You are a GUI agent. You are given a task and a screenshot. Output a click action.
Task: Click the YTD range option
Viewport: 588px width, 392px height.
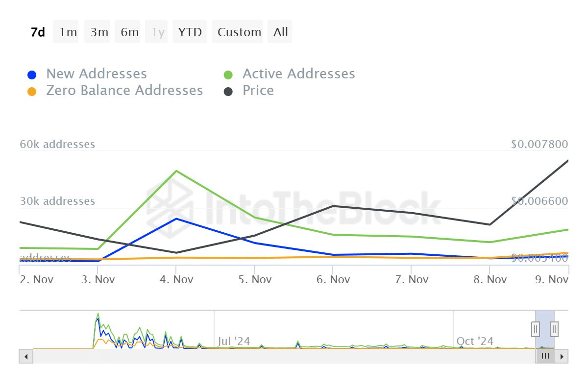click(190, 32)
